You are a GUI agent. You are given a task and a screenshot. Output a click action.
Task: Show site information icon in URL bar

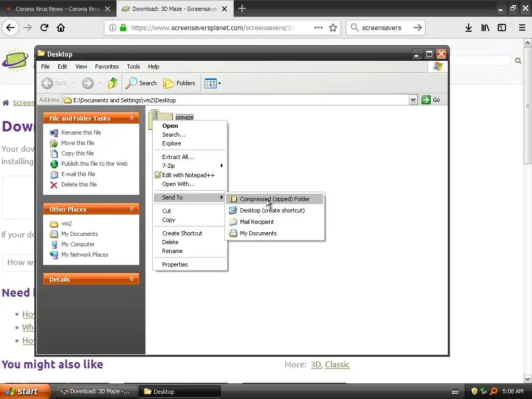point(113,28)
